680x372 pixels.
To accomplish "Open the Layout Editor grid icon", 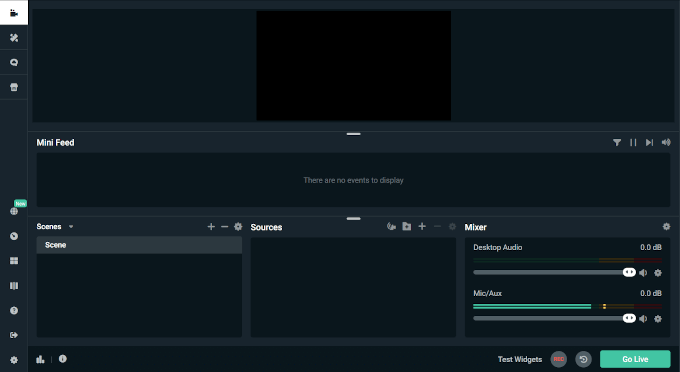I will coord(14,261).
